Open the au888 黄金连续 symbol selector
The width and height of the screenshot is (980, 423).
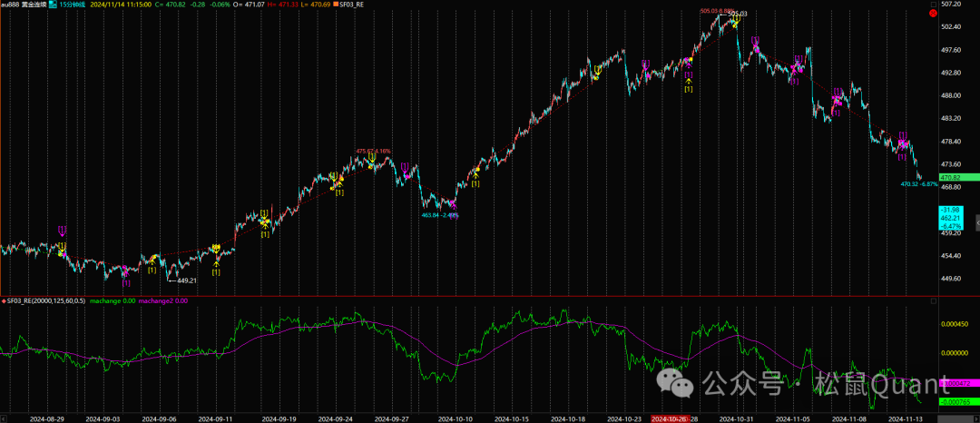(x=18, y=5)
